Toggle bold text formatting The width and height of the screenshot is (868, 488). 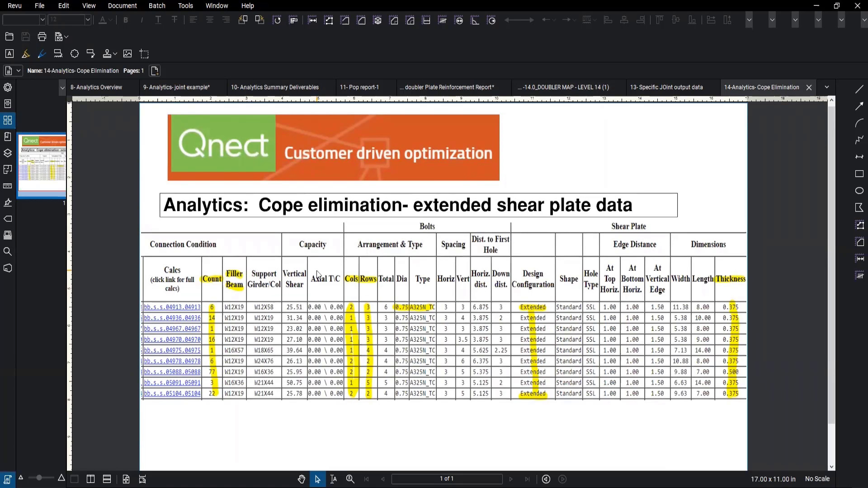coord(126,20)
